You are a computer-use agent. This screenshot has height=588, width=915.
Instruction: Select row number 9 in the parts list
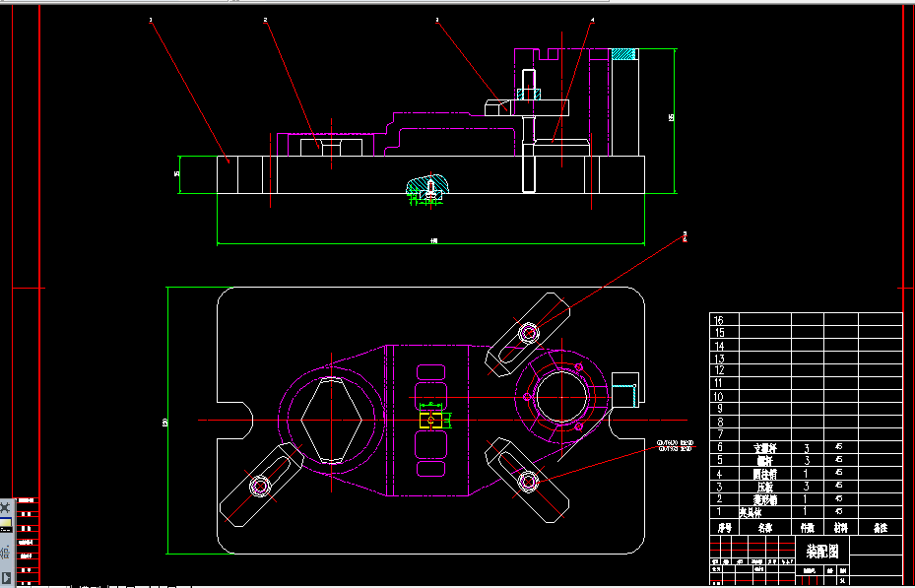coord(720,409)
